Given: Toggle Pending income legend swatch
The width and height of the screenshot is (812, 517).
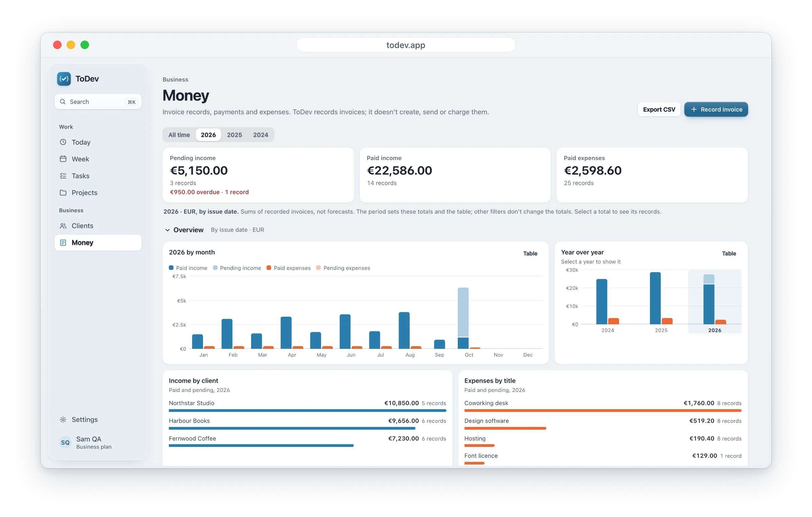Looking at the screenshot, I should [x=215, y=268].
